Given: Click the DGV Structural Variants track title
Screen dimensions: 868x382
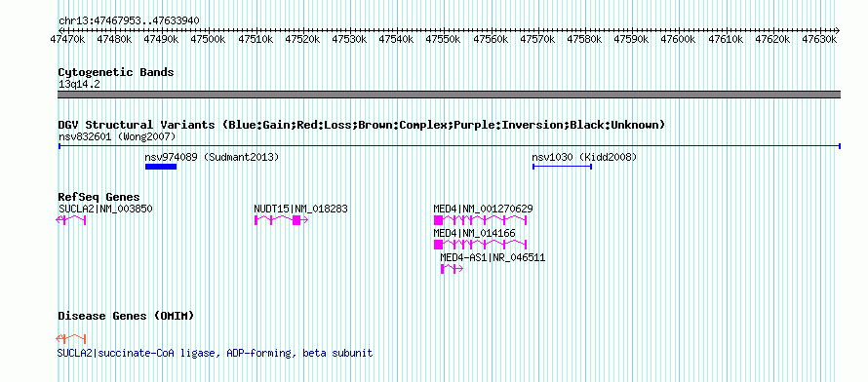Looking at the screenshot, I should pos(362,125).
